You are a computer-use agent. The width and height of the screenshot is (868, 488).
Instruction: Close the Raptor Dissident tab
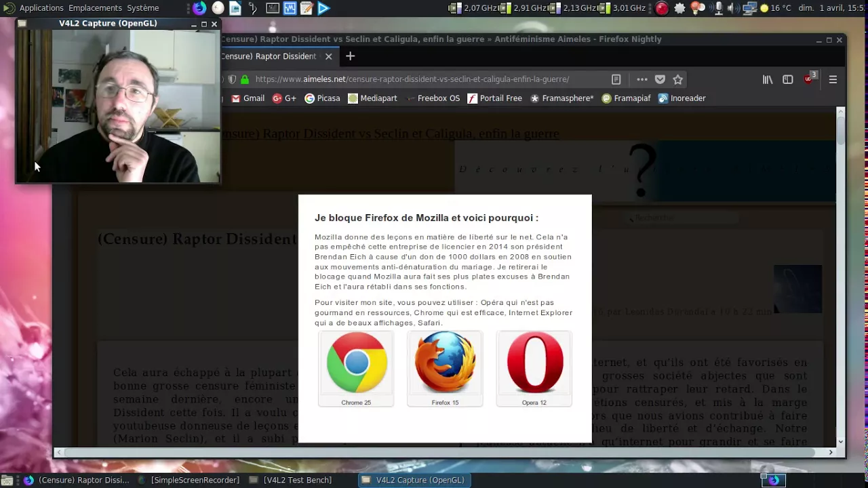328,56
